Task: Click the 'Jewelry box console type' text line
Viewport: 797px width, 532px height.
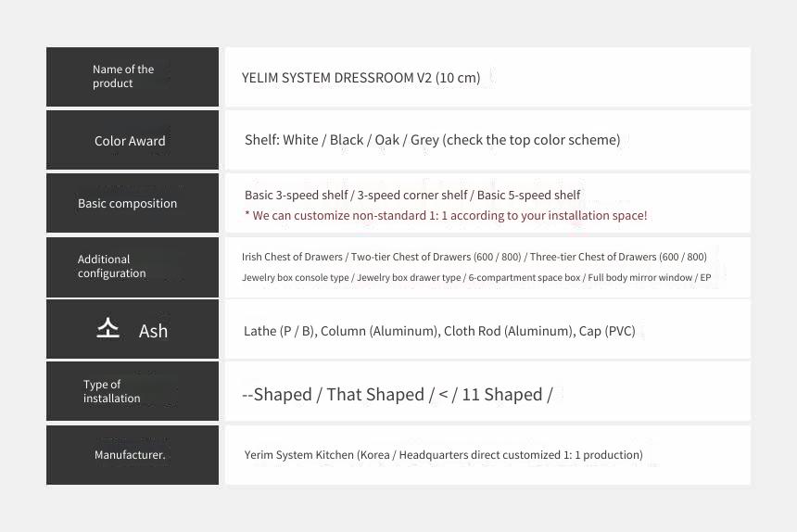Action: [x=476, y=277]
